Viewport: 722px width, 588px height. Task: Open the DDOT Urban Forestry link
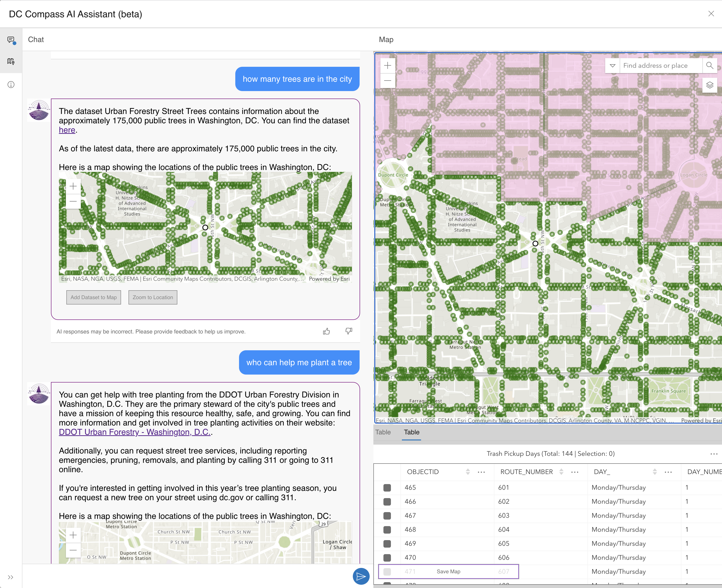(x=134, y=432)
